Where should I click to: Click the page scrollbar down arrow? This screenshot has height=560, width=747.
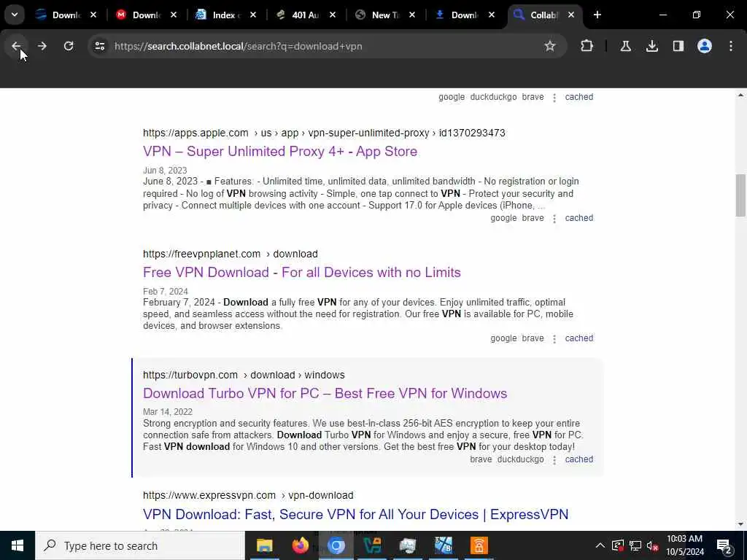(x=740, y=524)
